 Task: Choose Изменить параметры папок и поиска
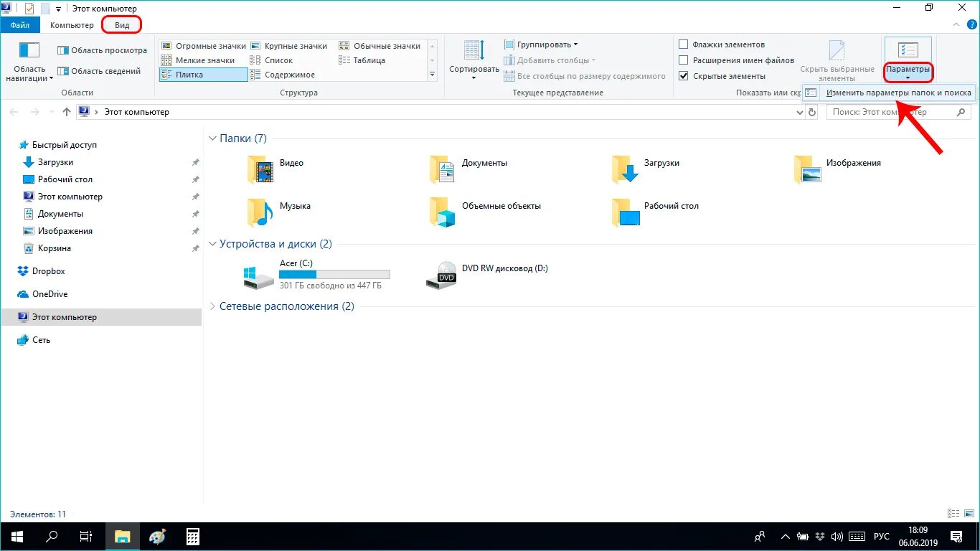click(889, 93)
